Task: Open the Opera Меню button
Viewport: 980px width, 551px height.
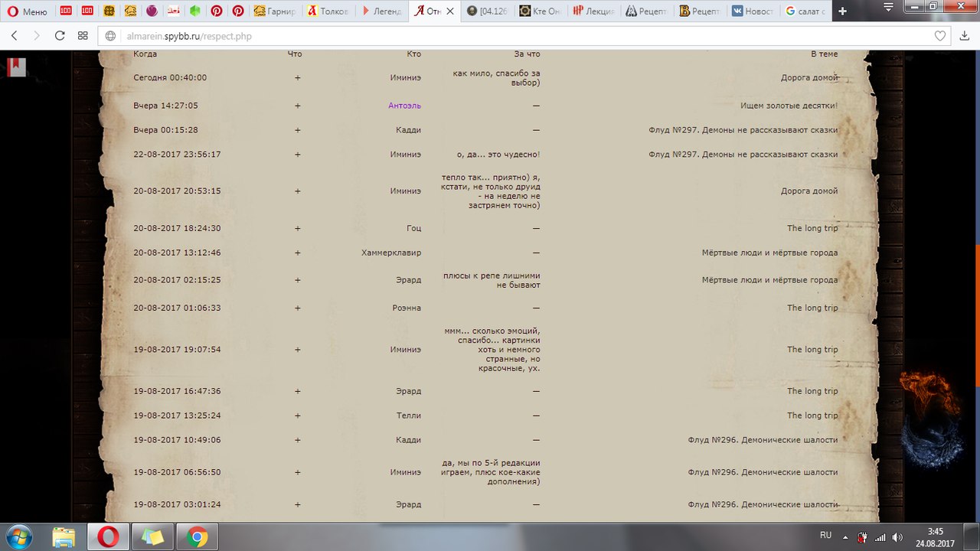Action: coord(28,11)
